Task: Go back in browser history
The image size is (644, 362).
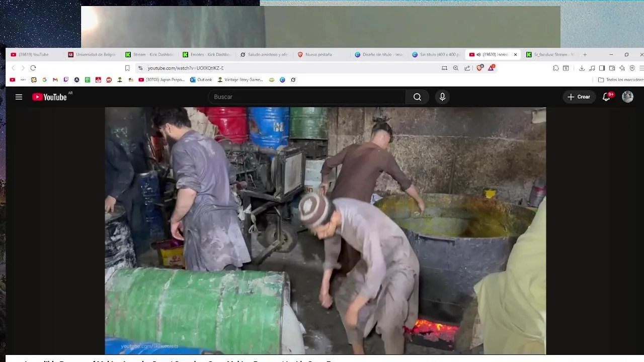Action: click(14, 68)
